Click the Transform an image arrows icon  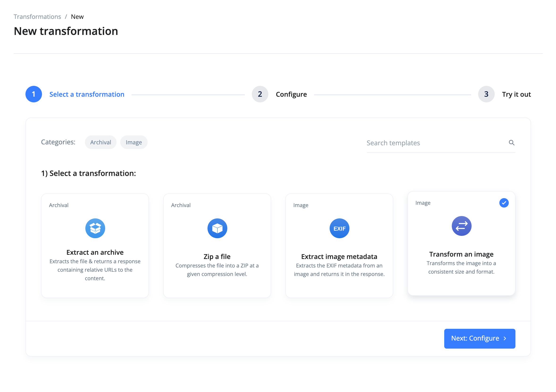click(461, 226)
